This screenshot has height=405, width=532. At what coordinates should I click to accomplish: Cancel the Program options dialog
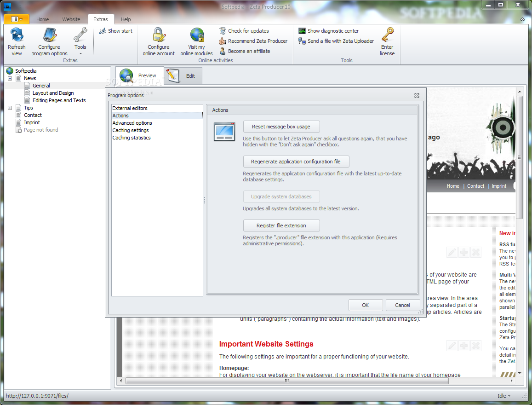(402, 305)
